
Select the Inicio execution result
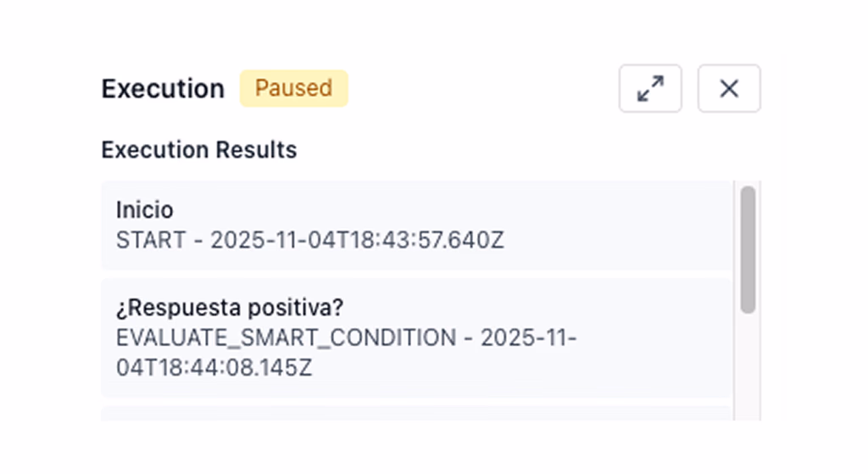coord(415,225)
